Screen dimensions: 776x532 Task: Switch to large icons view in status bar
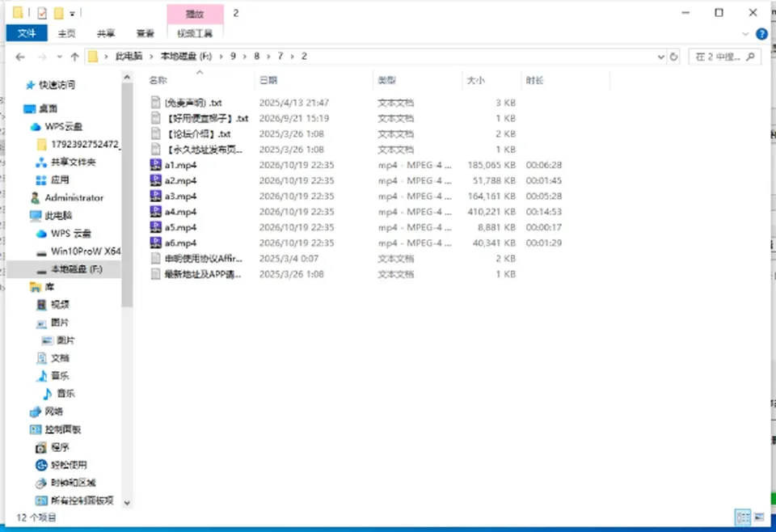pyautogui.click(x=759, y=517)
